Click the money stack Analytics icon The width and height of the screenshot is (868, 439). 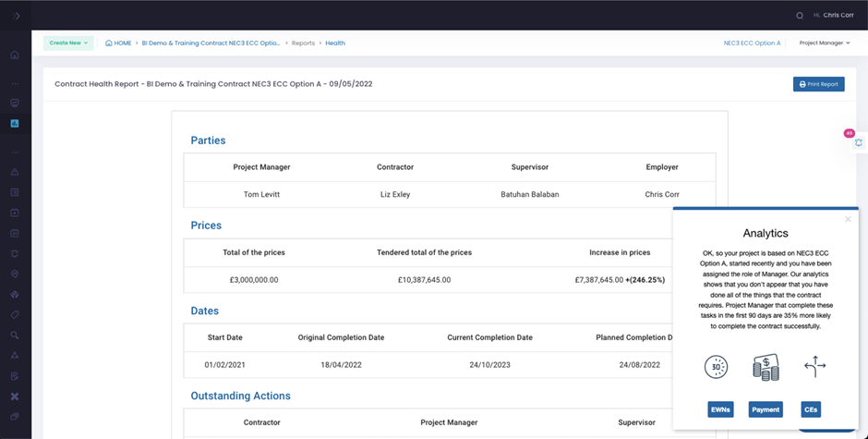(x=766, y=367)
